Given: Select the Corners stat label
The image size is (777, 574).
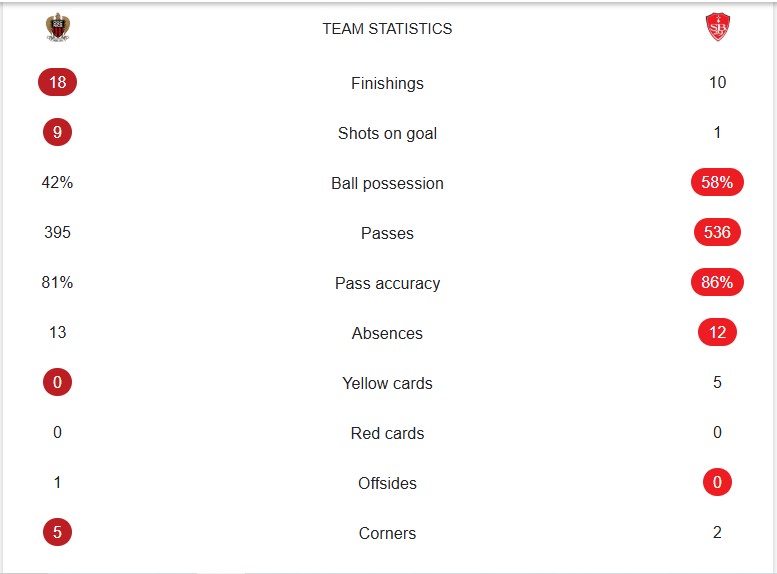Looking at the screenshot, I should coord(387,533).
